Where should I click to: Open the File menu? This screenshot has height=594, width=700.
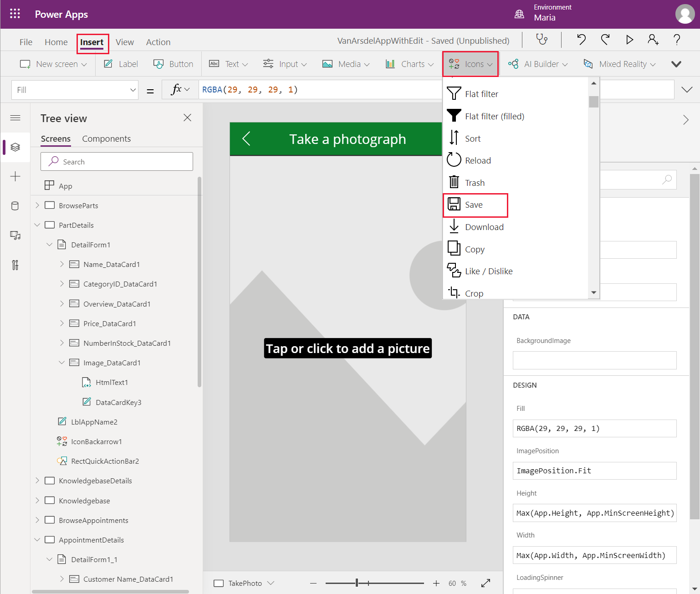[x=26, y=42]
